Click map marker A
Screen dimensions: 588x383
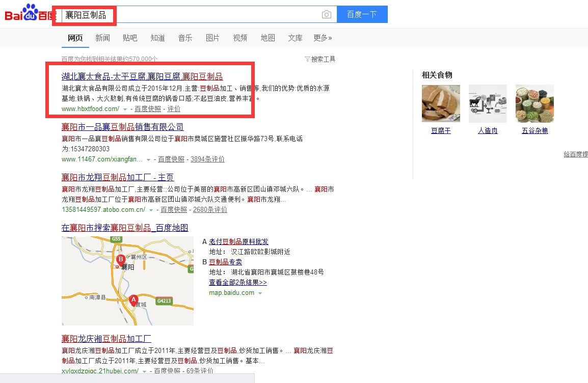[x=133, y=300]
